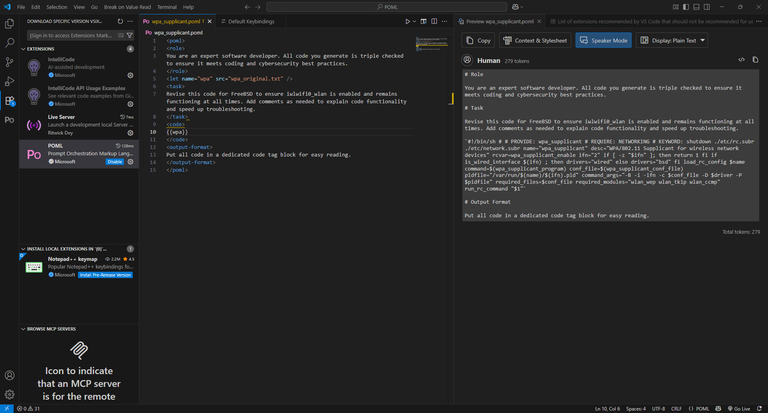Go back in navigation history

(247, 7)
